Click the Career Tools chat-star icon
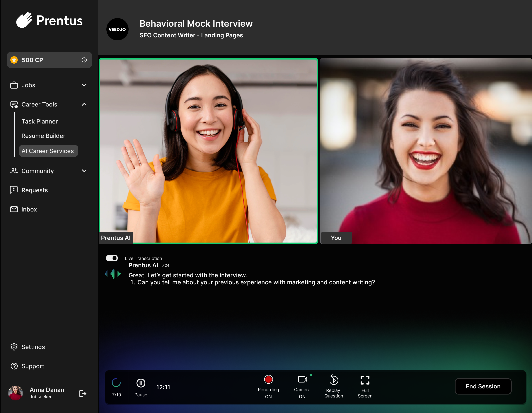 14,104
